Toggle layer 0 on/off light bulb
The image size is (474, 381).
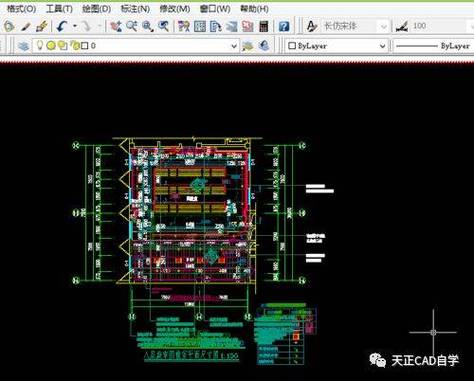[40, 45]
